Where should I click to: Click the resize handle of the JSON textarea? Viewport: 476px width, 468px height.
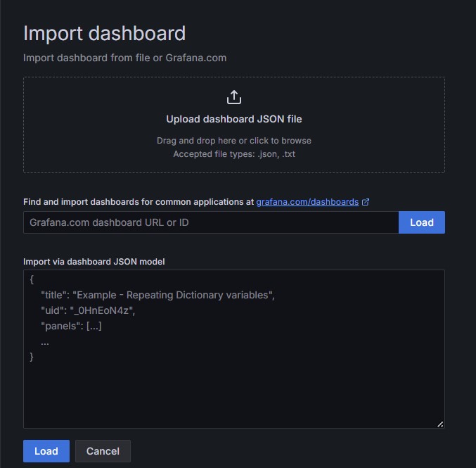pos(440,424)
